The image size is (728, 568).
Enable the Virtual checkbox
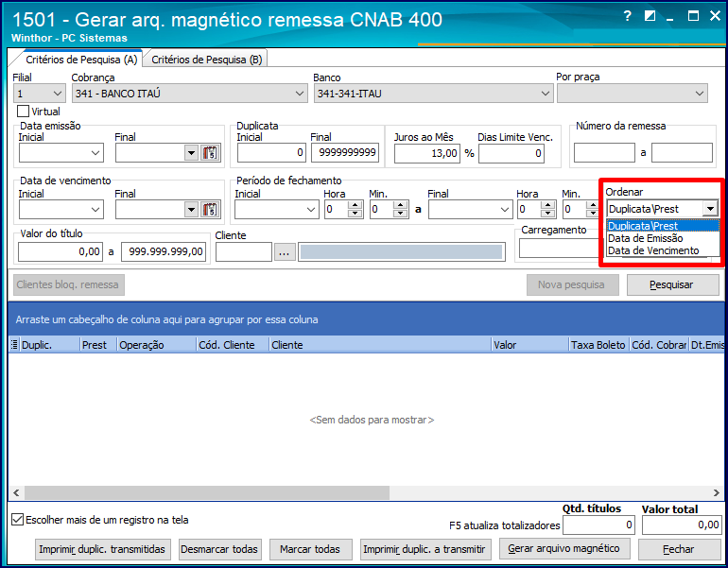point(23,112)
